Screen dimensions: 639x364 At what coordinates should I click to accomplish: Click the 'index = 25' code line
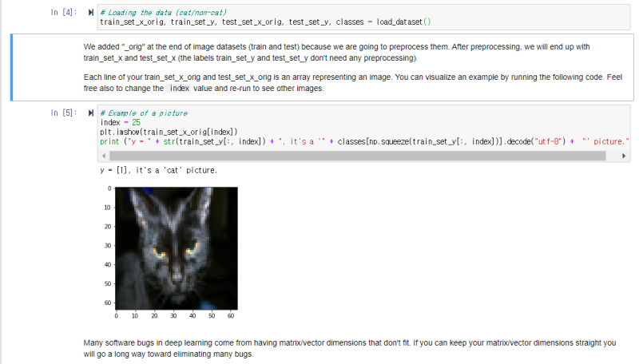tap(121, 123)
